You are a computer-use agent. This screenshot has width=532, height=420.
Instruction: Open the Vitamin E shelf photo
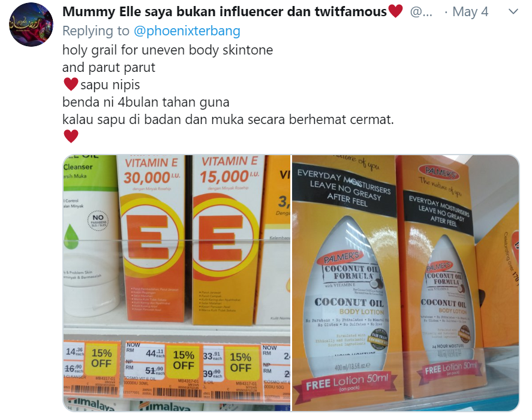(177, 283)
